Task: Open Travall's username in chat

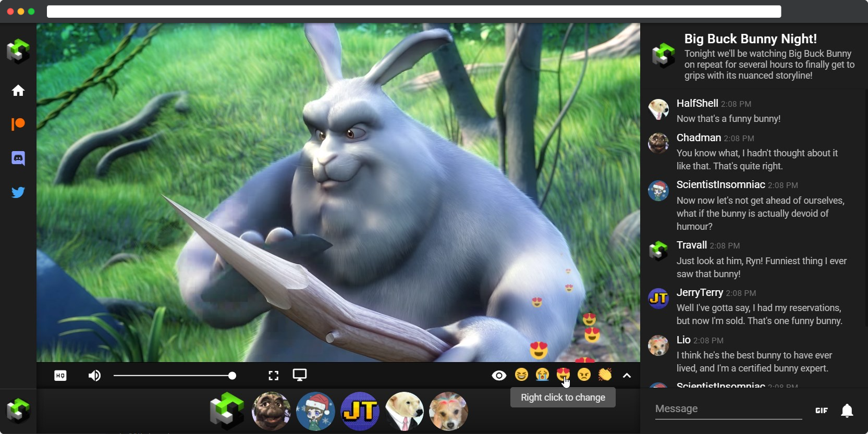Action: [691, 245]
